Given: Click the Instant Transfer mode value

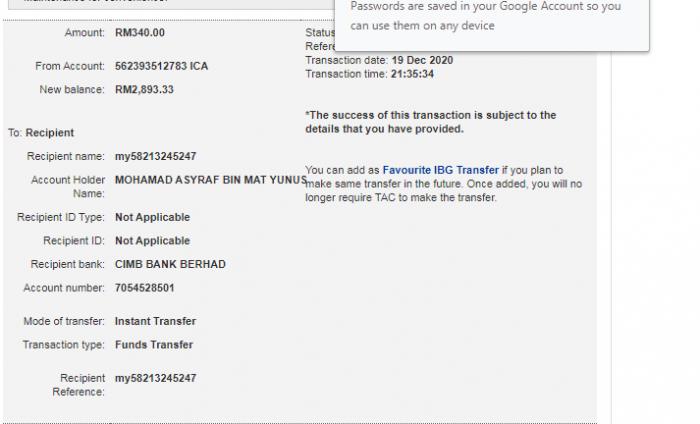Looking at the screenshot, I should click(x=155, y=321).
